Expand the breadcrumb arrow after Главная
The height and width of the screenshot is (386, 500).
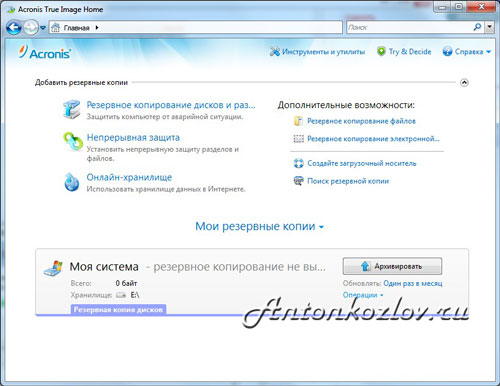[x=97, y=28]
